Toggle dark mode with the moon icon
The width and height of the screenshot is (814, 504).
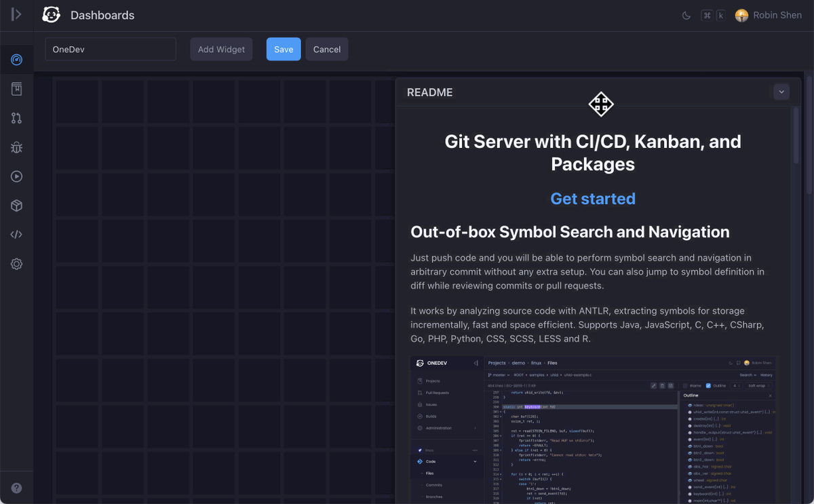(x=686, y=15)
